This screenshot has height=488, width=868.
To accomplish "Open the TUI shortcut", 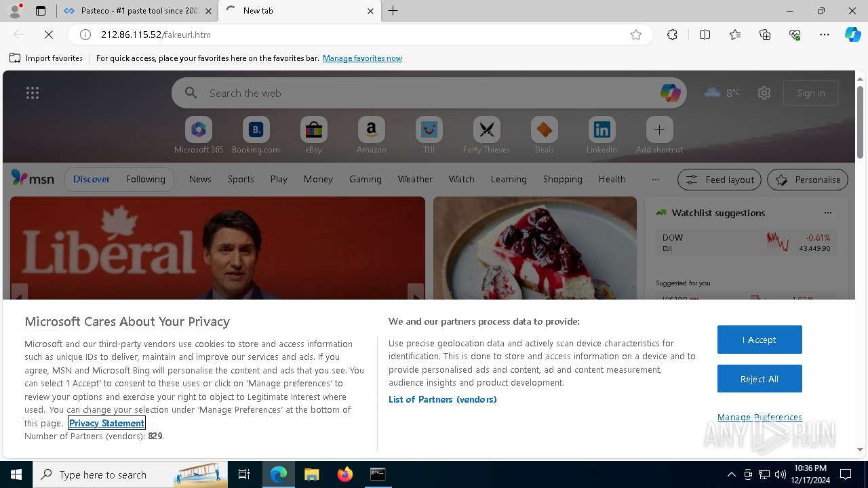I will 429,135.
